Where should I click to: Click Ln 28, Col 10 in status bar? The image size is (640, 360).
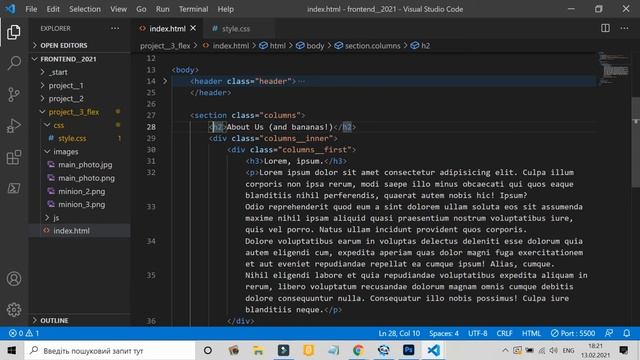pos(399,333)
